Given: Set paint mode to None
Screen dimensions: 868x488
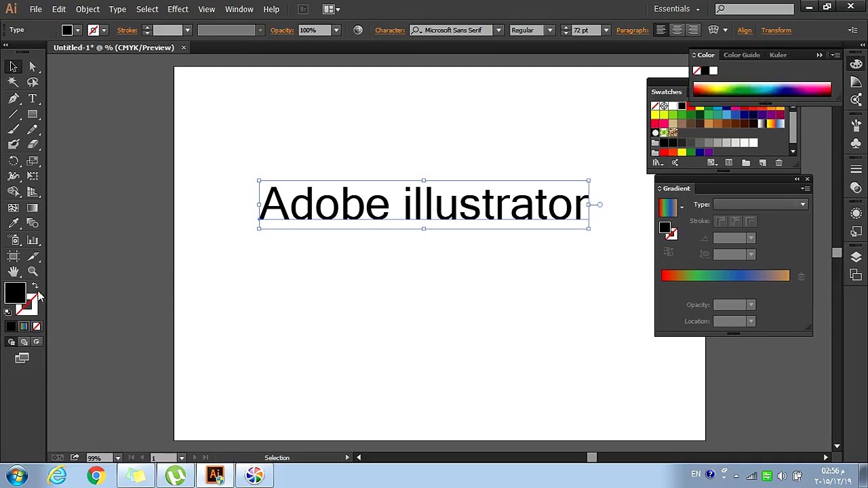Looking at the screenshot, I should (x=37, y=327).
